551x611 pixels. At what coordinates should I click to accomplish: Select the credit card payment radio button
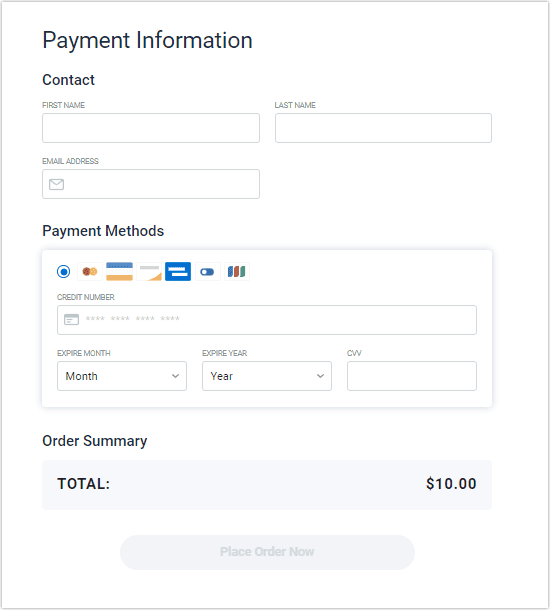click(64, 272)
